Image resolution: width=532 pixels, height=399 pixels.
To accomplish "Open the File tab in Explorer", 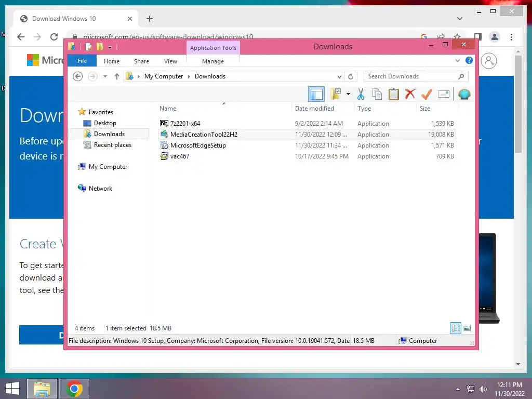I will pyautogui.click(x=82, y=61).
